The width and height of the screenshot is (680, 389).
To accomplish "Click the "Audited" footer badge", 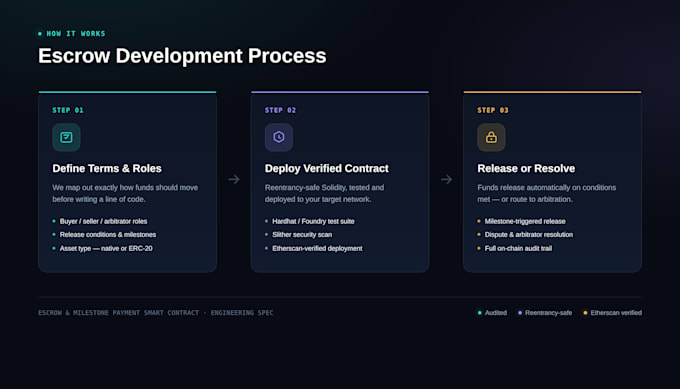I will tap(492, 313).
